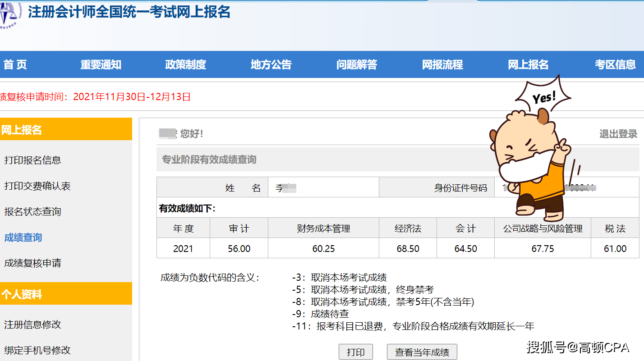Click the -9：成绩待查 code line

pyautogui.click(x=320, y=314)
